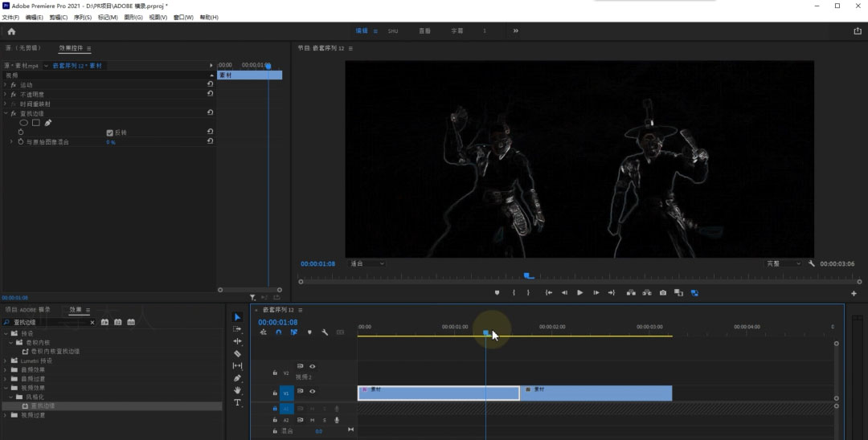Click free draw bezier mask pen icon

(x=47, y=123)
